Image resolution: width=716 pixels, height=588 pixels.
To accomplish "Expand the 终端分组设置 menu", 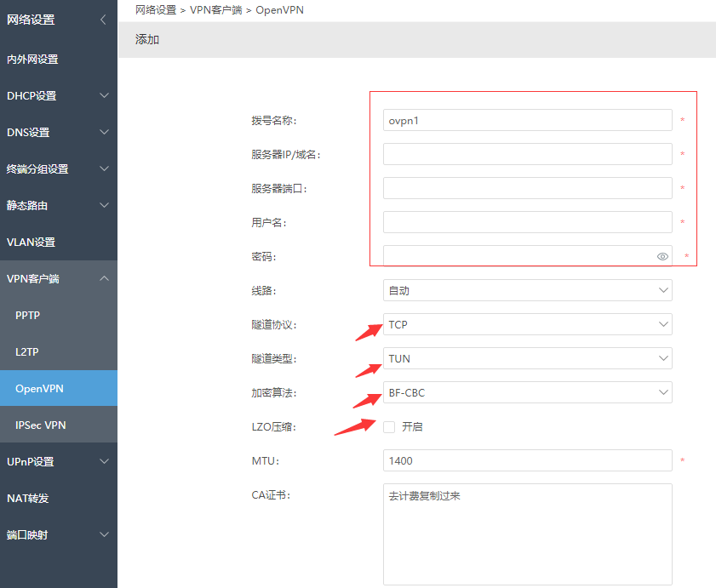I will [x=58, y=169].
